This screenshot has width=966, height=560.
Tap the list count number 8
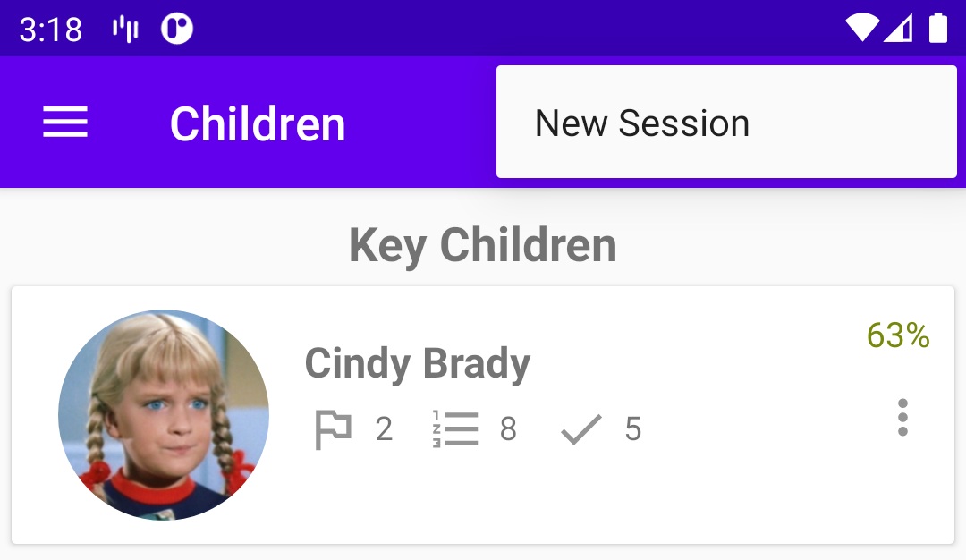pyautogui.click(x=508, y=430)
